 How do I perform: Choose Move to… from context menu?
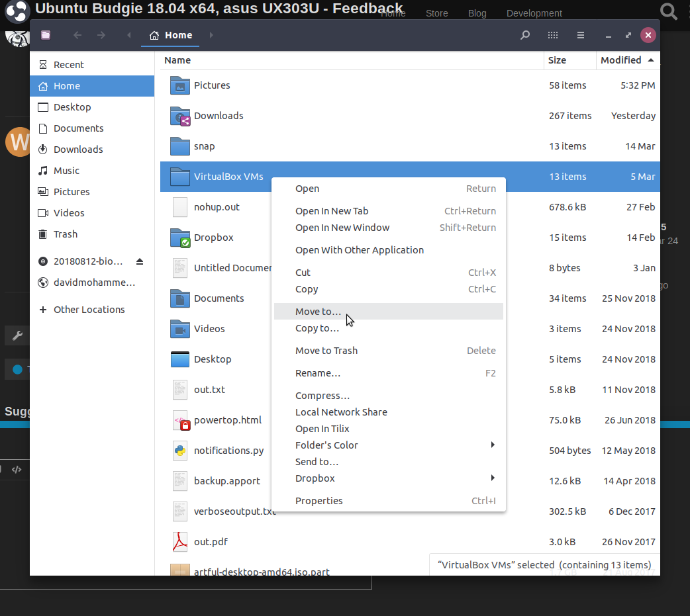point(318,312)
